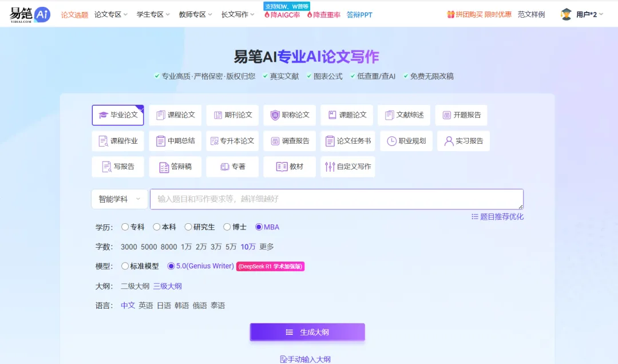Click 生成大纲 button
The width and height of the screenshot is (618, 364).
[x=307, y=332]
